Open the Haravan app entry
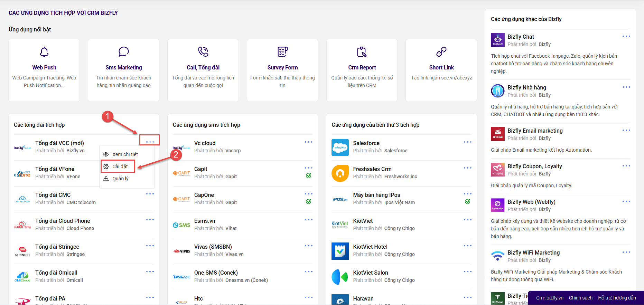 [363, 298]
